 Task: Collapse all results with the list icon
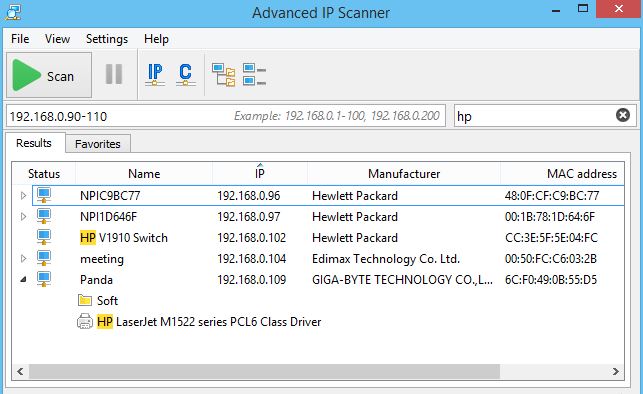pyautogui.click(x=254, y=75)
